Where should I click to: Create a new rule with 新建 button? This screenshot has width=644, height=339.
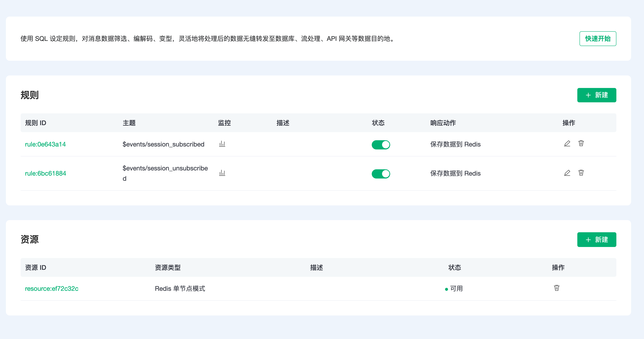[596, 95]
